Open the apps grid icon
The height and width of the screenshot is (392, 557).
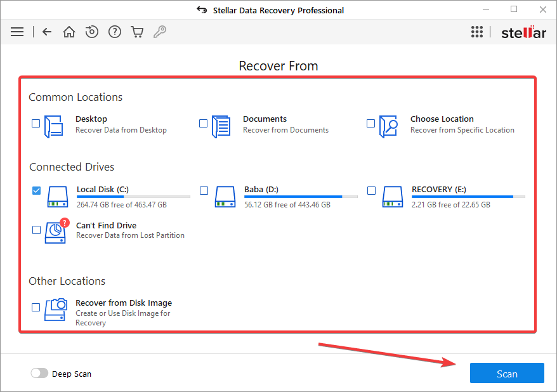tap(476, 32)
